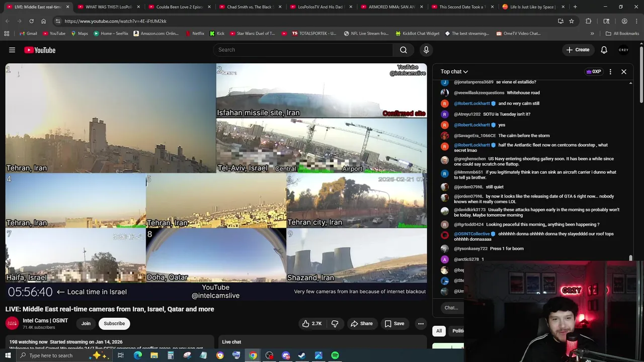Screen dimensions: 644x362
Task: Open the KickBot Chat Widget bookmark
Action: pos(417,34)
